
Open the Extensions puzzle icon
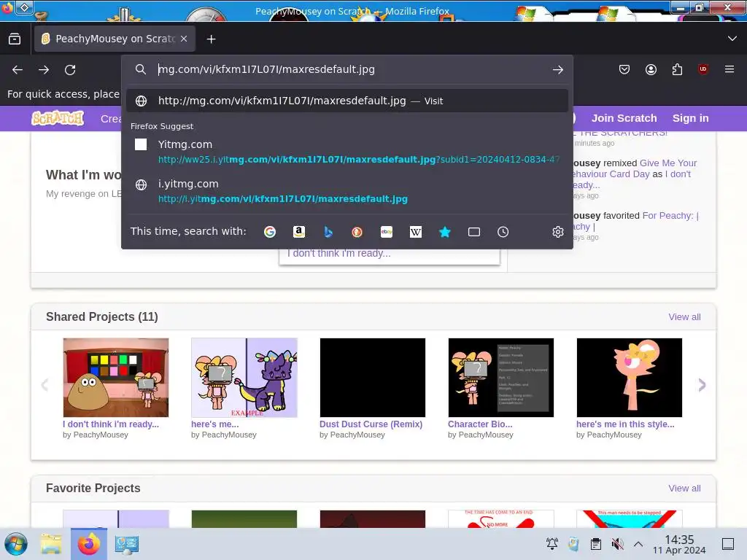(677, 69)
